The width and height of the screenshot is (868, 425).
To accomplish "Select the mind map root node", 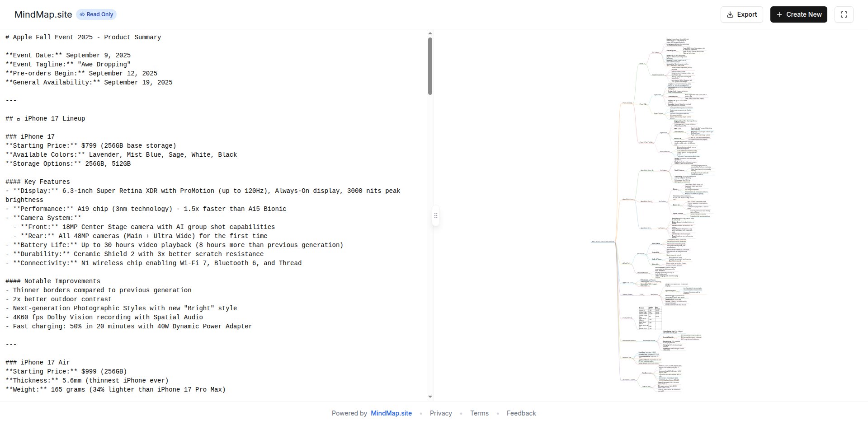I will [x=603, y=241].
